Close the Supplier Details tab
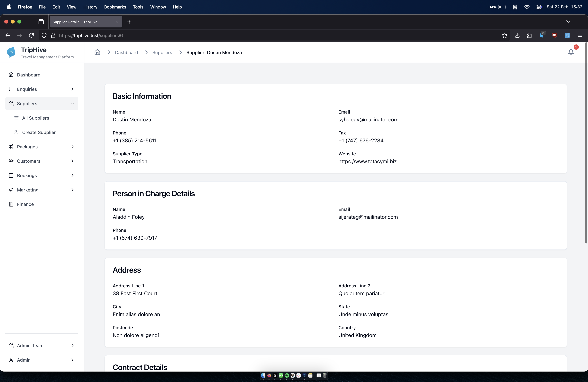The width and height of the screenshot is (588, 382). click(x=117, y=22)
